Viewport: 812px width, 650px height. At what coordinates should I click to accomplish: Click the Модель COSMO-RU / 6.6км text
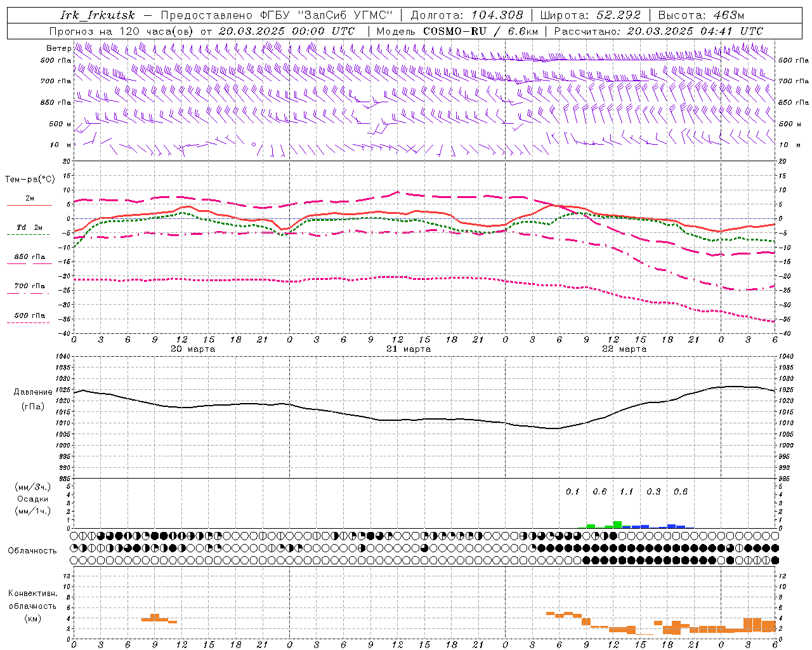(x=457, y=31)
